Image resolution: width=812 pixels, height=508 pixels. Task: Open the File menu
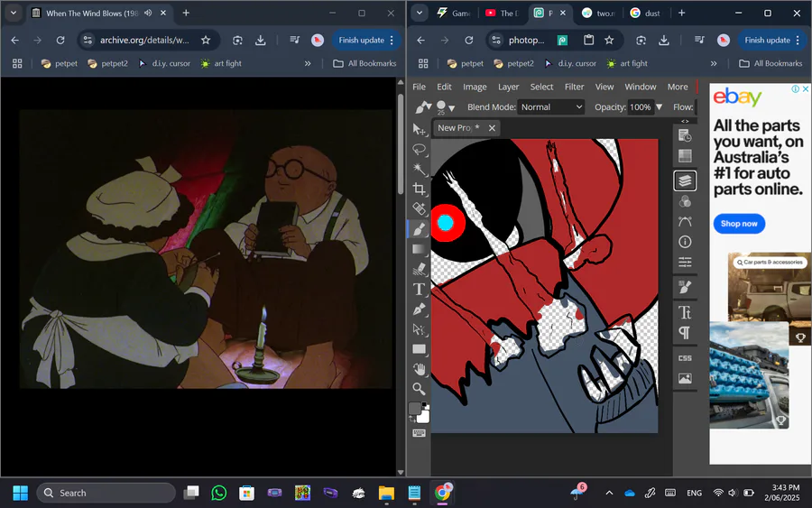419,87
